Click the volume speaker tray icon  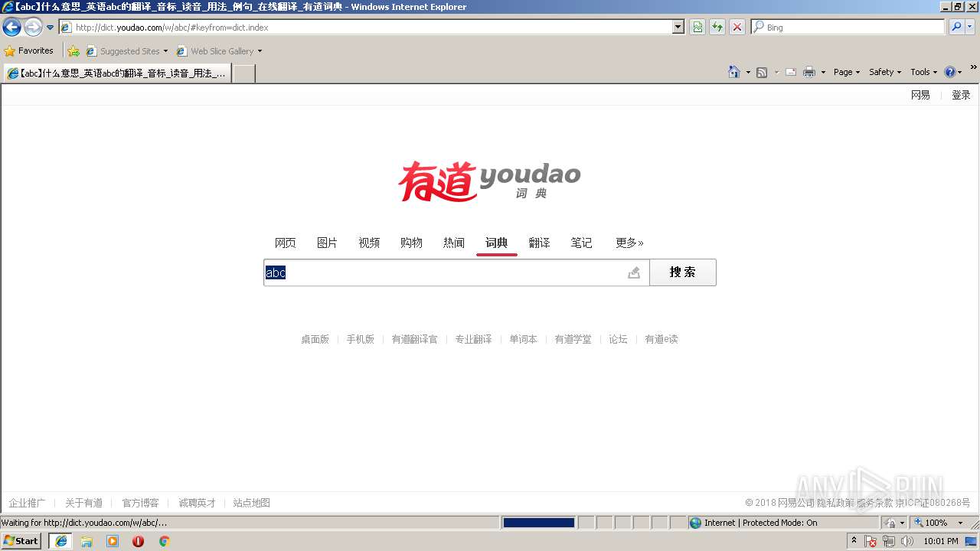(x=907, y=541)
